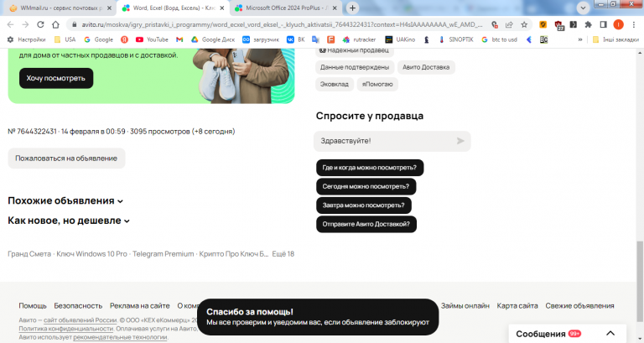Screen dimensions: 644x343
Task: Click the browser address bar URL
Action: click(282, 24)
